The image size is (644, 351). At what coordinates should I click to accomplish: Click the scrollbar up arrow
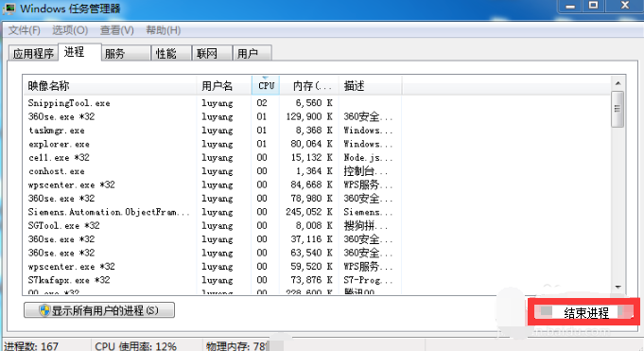[618, 83]
